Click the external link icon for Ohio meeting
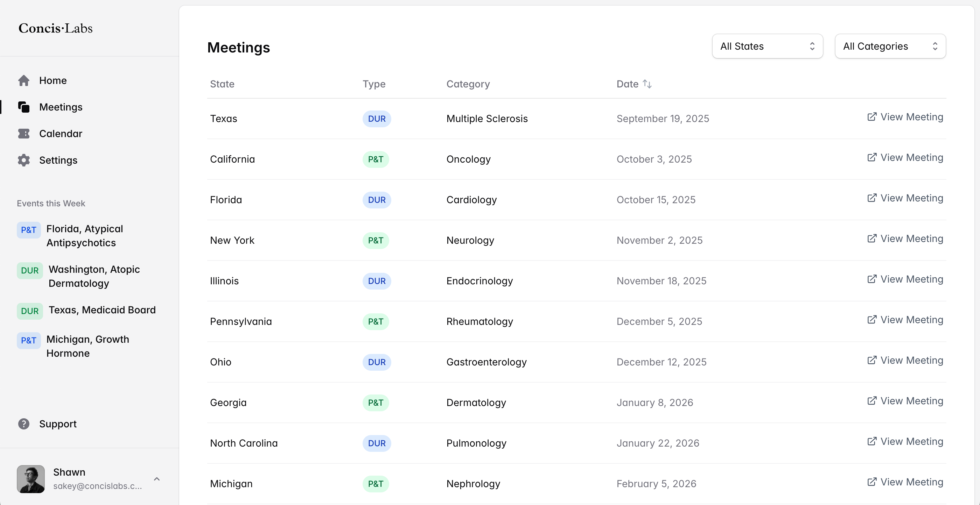This screenshot has height=505, width=980. pos(871,360)
